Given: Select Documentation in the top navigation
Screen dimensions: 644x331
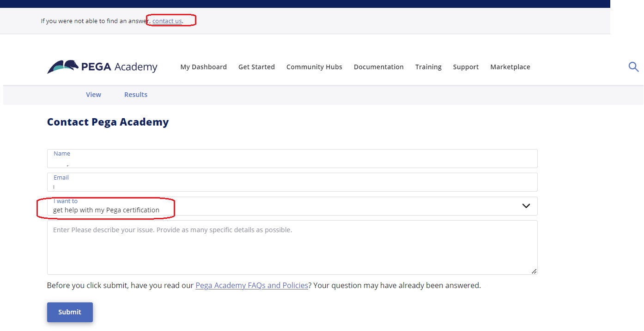Looking at the screenshot, I should [378, 67].
